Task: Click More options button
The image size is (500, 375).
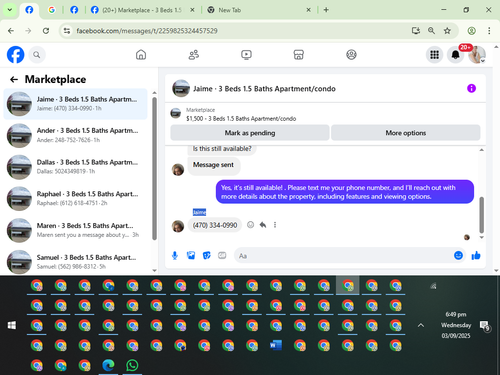Action: coord(406,133)
